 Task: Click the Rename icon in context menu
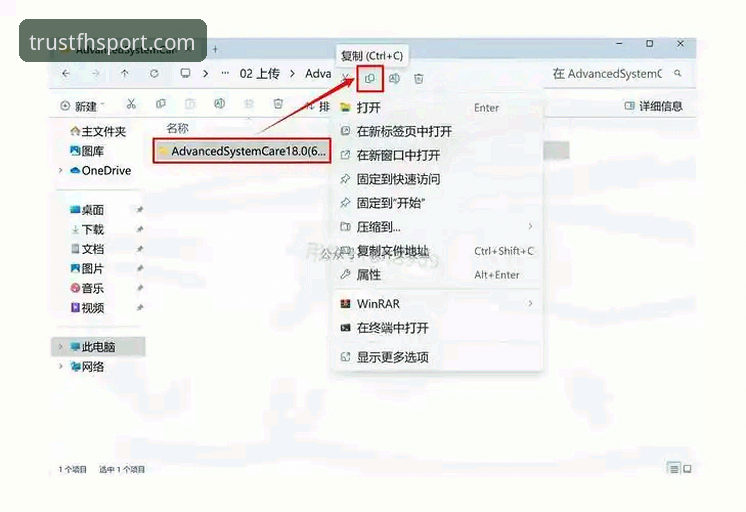click(394, 79)
